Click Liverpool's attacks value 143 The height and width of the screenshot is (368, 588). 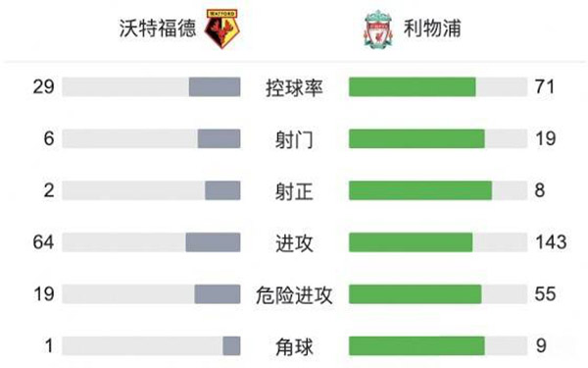(551, 242)
